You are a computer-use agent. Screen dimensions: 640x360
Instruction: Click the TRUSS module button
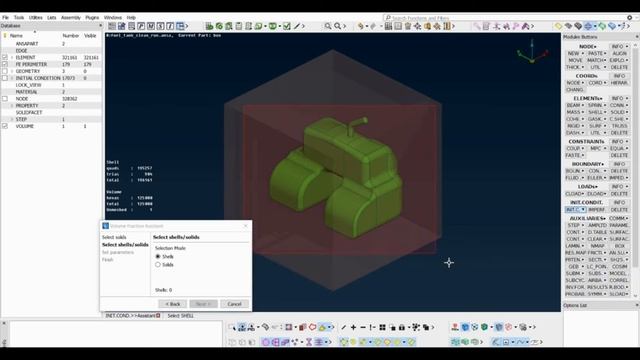pyautogui.click(x=619, y=126)
